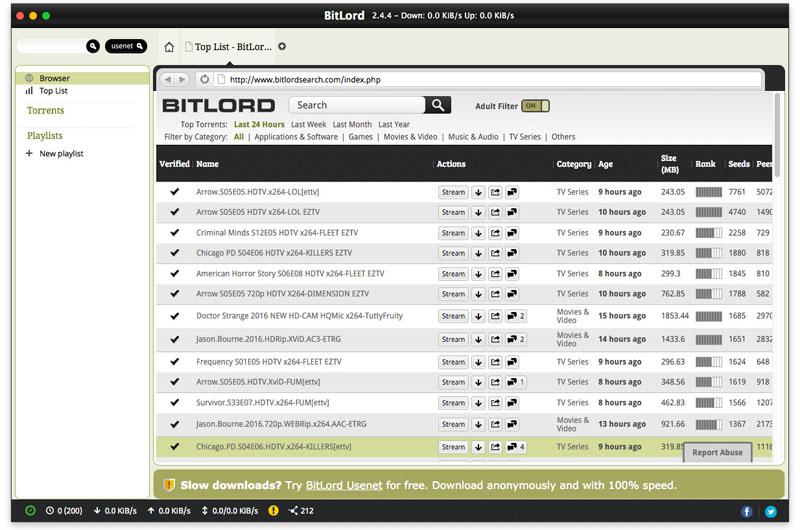800x530 pixels.
Task: Click the upload speed 0.0 KiB/s indicator
Action: click(169, 511)
